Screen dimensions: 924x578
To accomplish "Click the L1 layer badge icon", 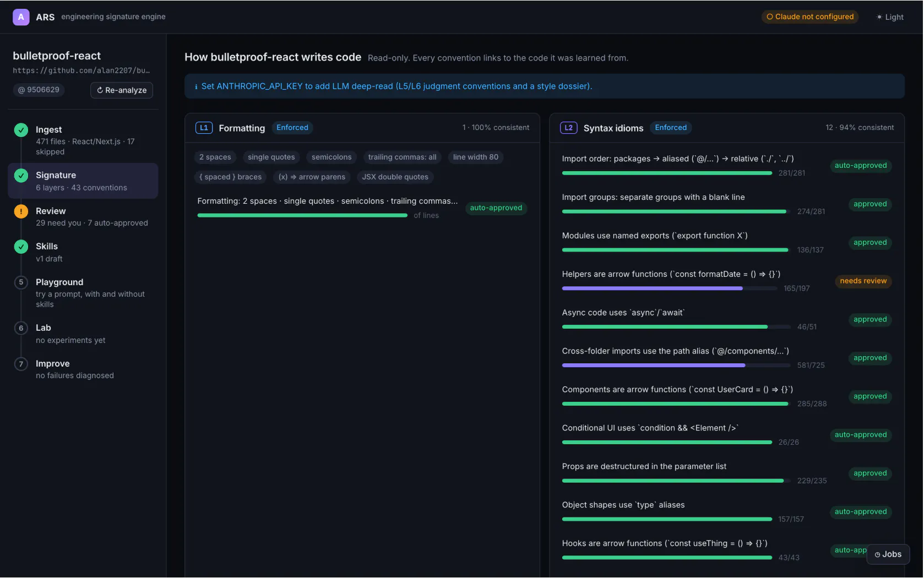I will tap(204, 128).
